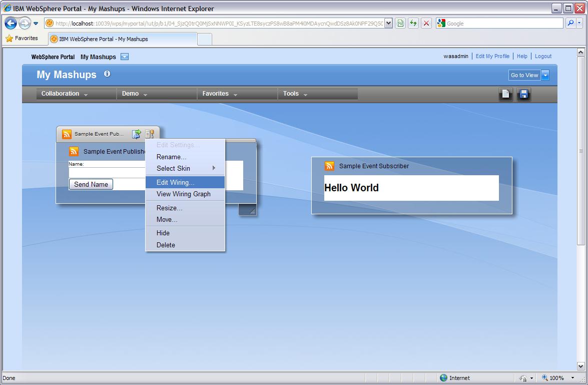Open the My Mashups page dropdown icon
The width and height of the screenshot is (588, 385).
[x=125, y=57]
